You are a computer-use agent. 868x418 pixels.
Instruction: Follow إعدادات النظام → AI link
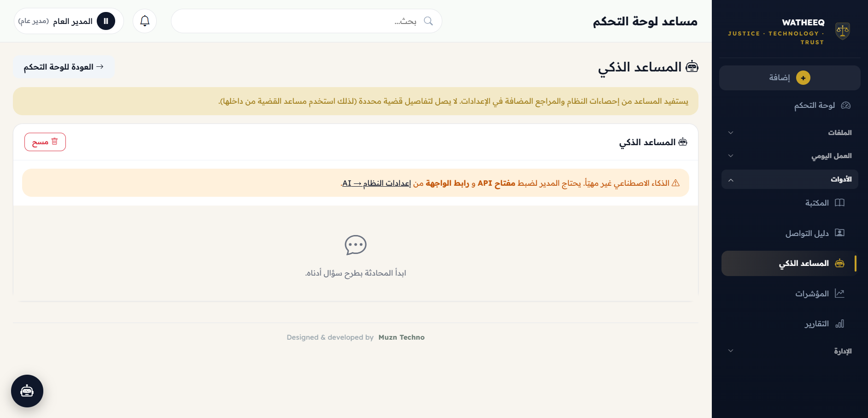click(376, 183)
